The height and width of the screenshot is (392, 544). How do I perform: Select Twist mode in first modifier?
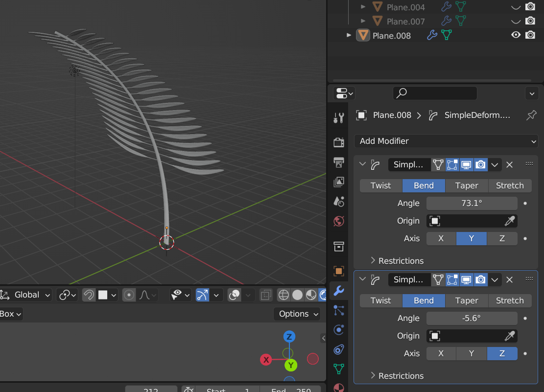380,185
